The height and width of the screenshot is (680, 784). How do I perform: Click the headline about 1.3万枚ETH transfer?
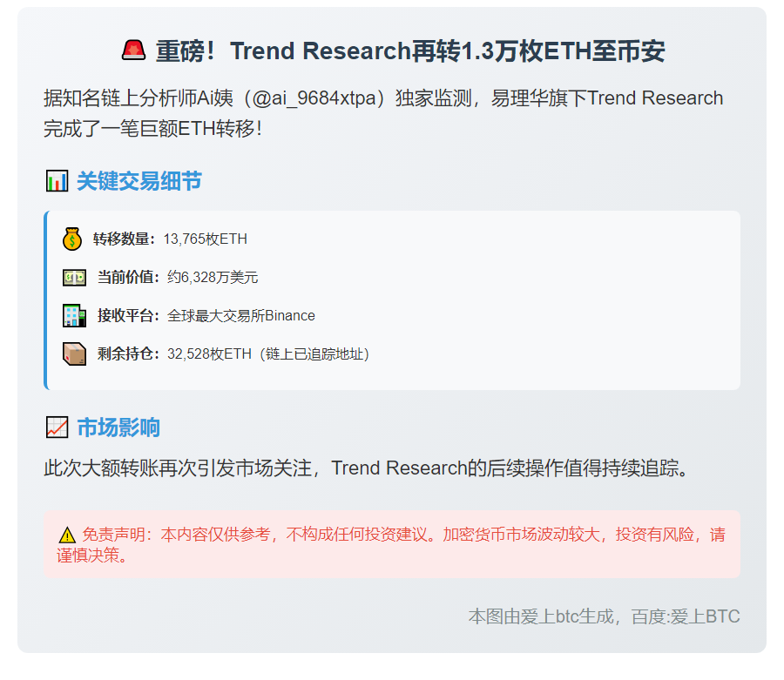[x=392, y=50]
